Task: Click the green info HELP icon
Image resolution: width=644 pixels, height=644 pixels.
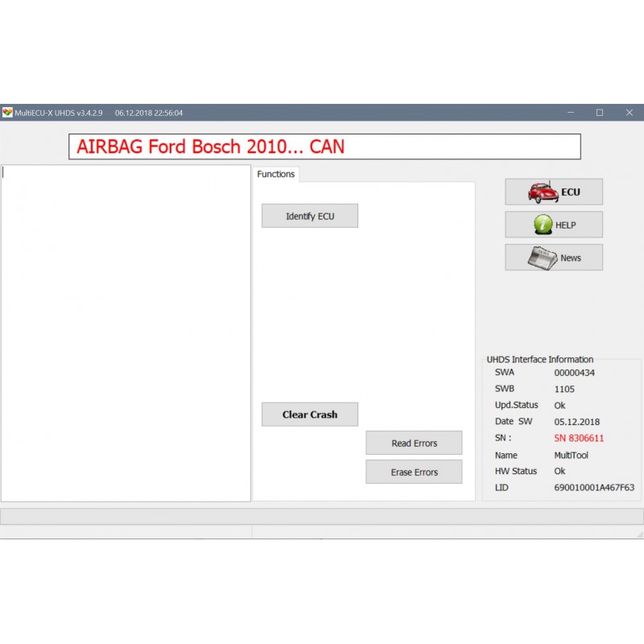Action: pyautogui.click(x=543, y=225)
